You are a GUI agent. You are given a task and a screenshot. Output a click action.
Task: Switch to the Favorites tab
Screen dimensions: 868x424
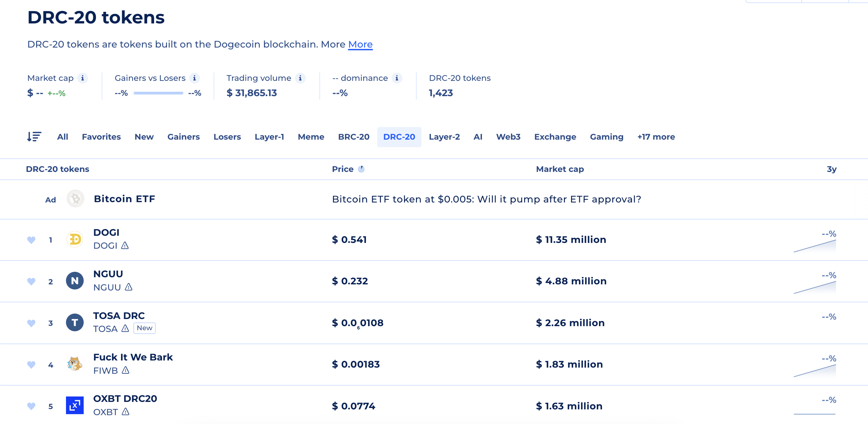(101, 137)
